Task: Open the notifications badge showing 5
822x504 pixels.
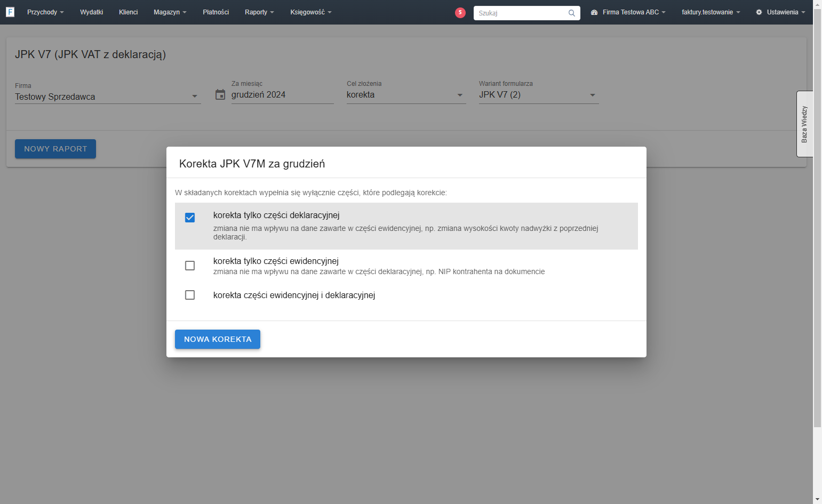Action: coord(460,13)
